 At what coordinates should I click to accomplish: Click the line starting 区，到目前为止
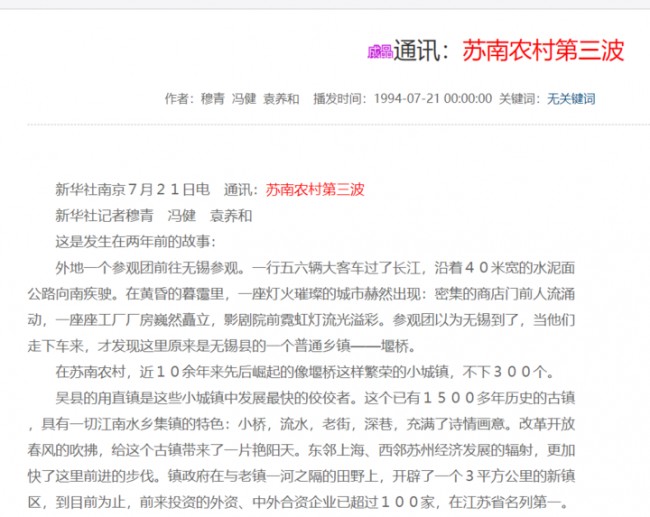298,502
